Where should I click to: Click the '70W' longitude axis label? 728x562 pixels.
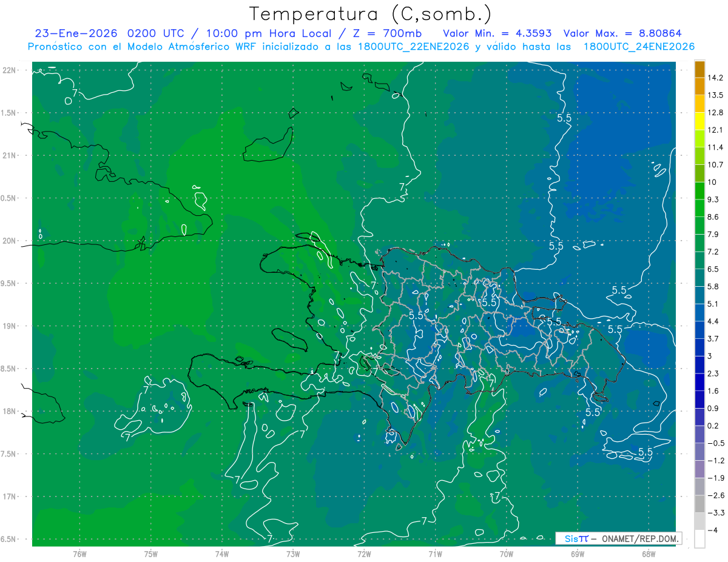[506, 554]
